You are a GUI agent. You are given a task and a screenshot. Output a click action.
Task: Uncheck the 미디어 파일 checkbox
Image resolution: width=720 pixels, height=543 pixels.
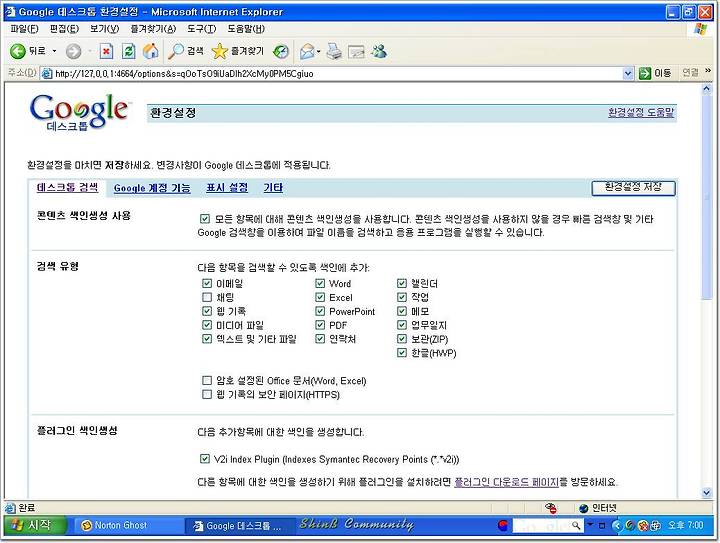tap(207, 325)
